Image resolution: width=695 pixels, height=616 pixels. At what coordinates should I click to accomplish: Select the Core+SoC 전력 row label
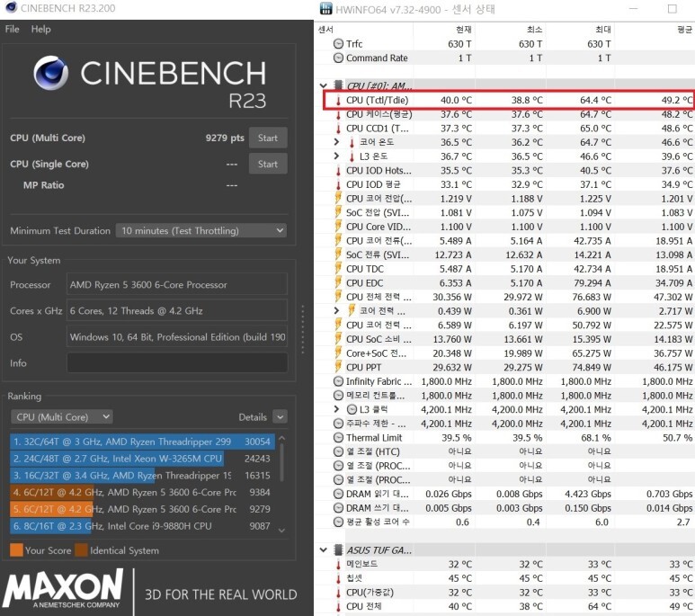coord(376,353)
